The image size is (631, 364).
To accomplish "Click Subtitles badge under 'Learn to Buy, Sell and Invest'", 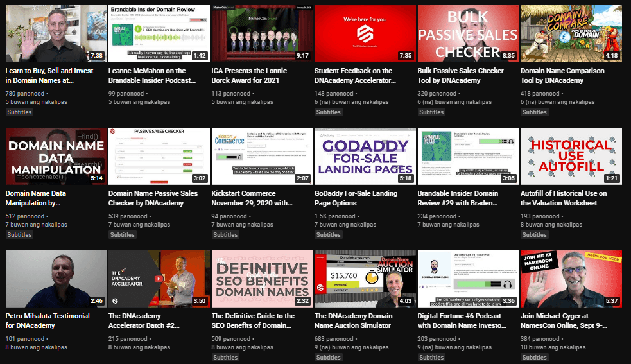I will coord(19,112).
